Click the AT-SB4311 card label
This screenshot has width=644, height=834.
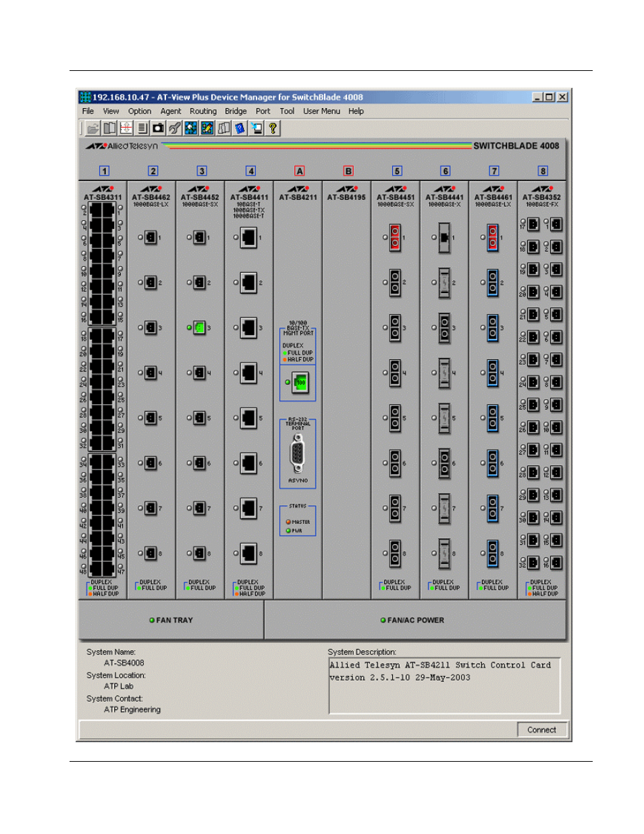pos(103,198)
